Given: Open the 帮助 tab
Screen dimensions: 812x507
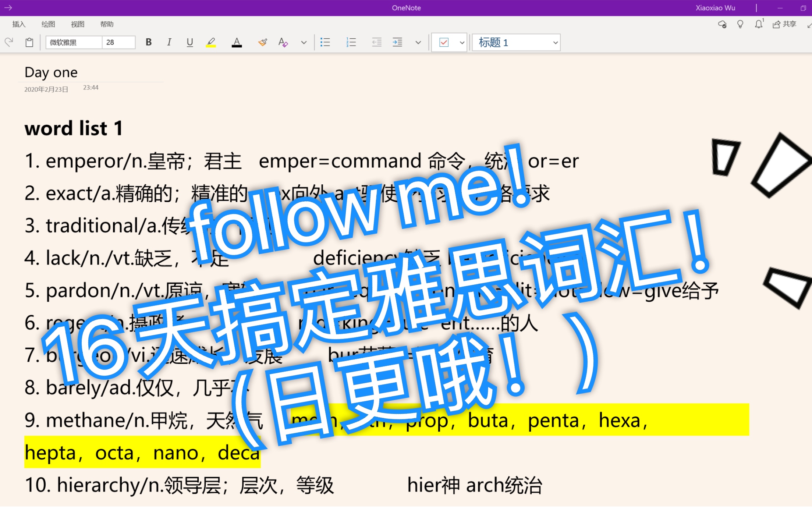Looking at the screenshot, I should point(107,24).
